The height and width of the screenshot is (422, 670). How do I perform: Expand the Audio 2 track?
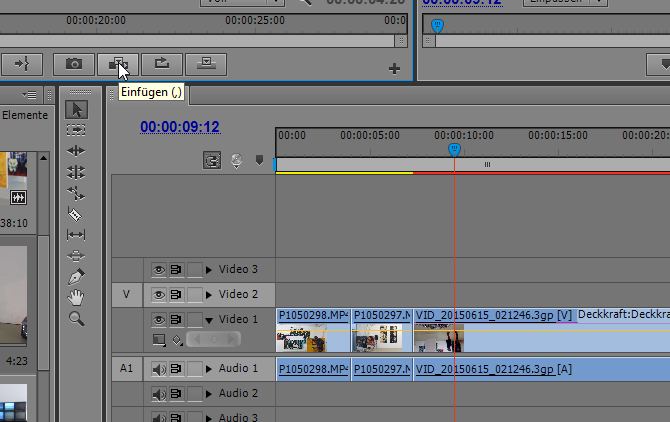pos(209,393)
